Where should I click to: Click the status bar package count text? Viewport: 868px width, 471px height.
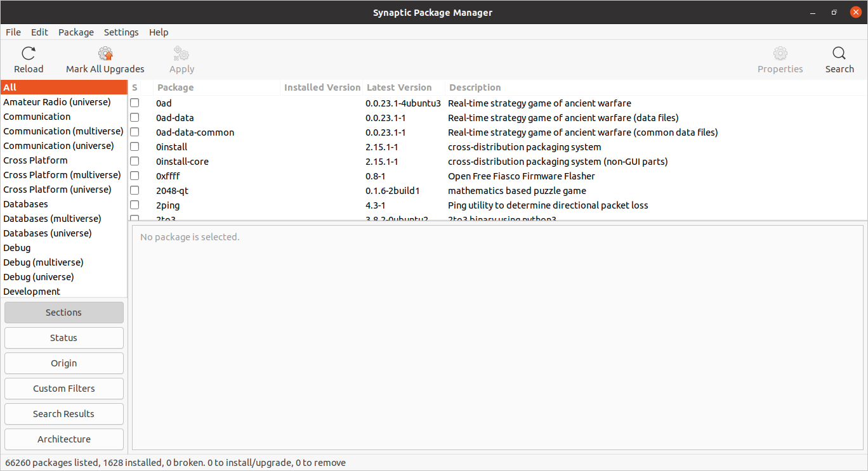click(175, 463)
